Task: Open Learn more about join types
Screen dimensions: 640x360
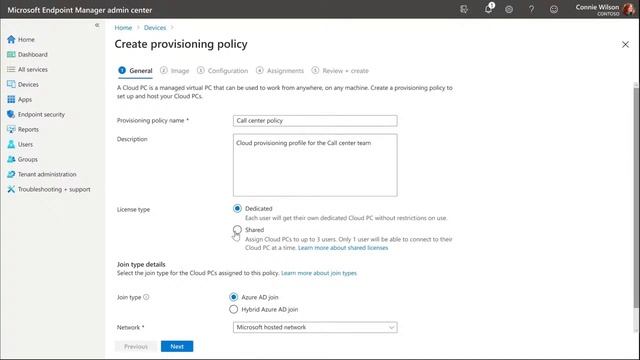Action: 319,273
